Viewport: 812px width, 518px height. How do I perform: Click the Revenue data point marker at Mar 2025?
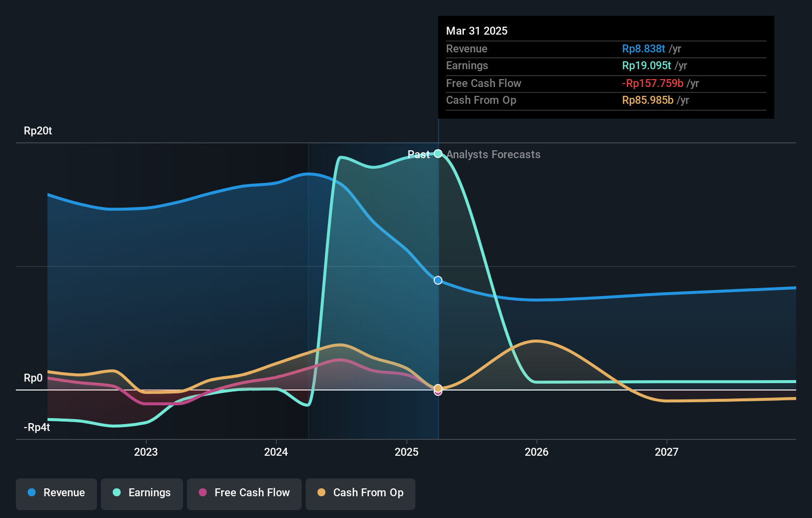(x=438, y=280)
